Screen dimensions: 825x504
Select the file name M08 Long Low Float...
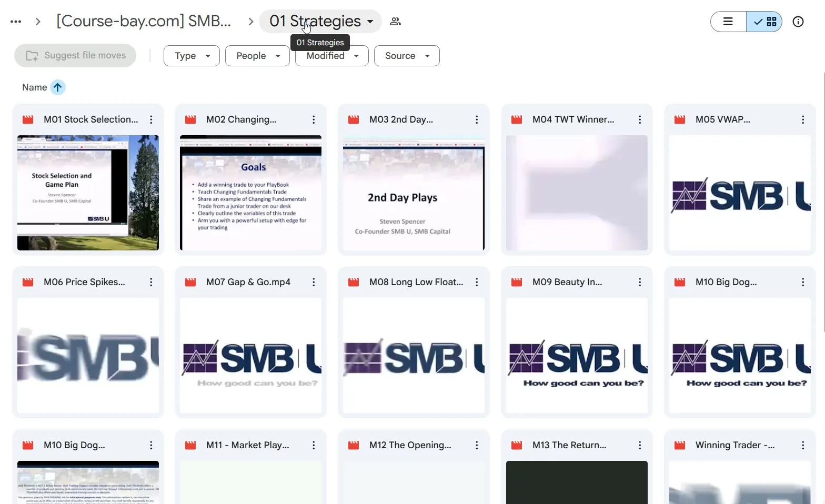point(417,283)
